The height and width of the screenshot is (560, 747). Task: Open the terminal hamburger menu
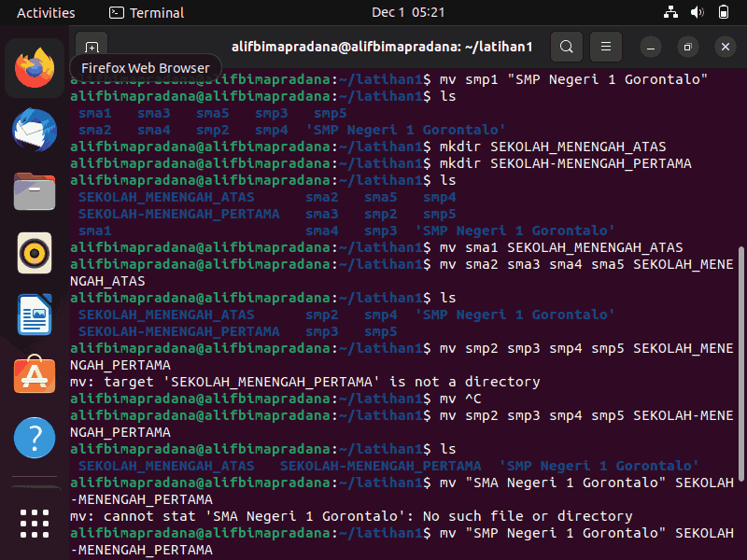pyautogui.click(x=605, y=47)
